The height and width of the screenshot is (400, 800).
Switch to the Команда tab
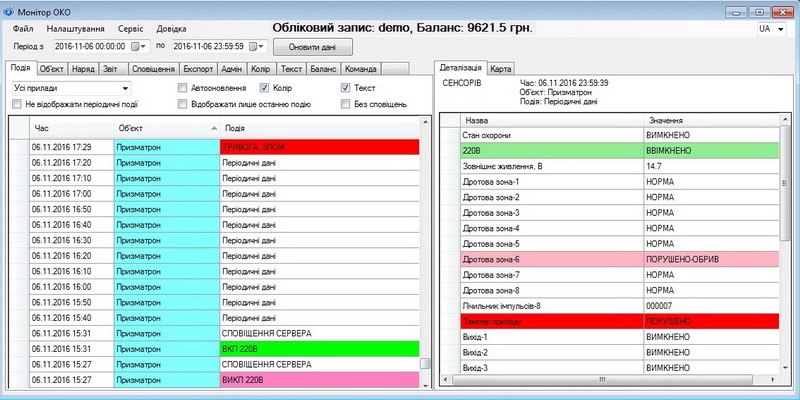(x=360, y=69)
